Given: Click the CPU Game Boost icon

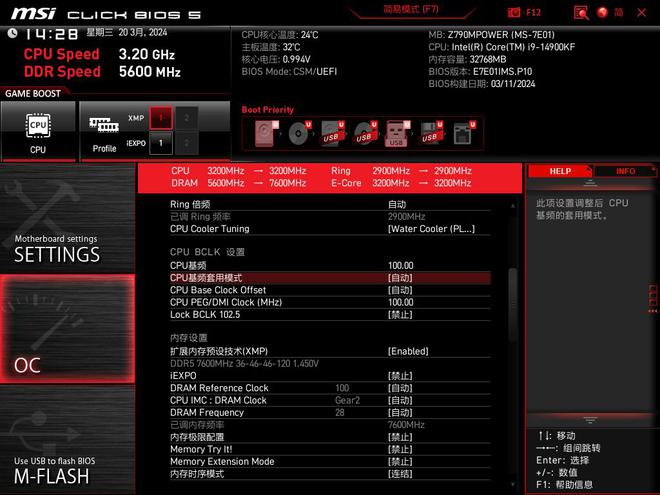Looking at the screenshot, I should point(38,131).
